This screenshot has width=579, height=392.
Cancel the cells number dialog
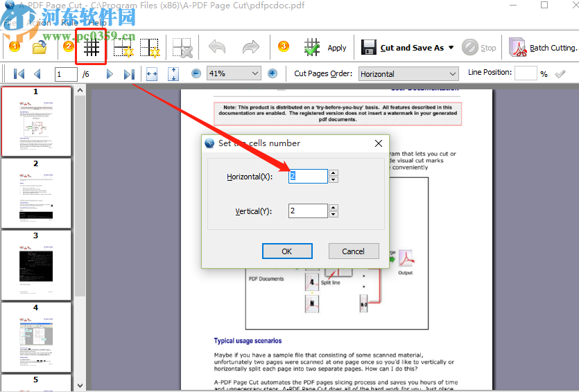point(354,251)
